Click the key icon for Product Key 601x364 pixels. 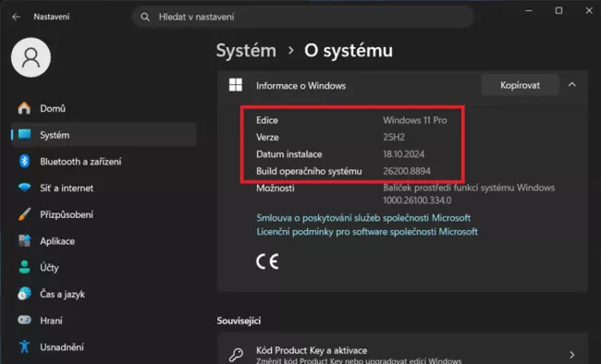click(236, 355)
